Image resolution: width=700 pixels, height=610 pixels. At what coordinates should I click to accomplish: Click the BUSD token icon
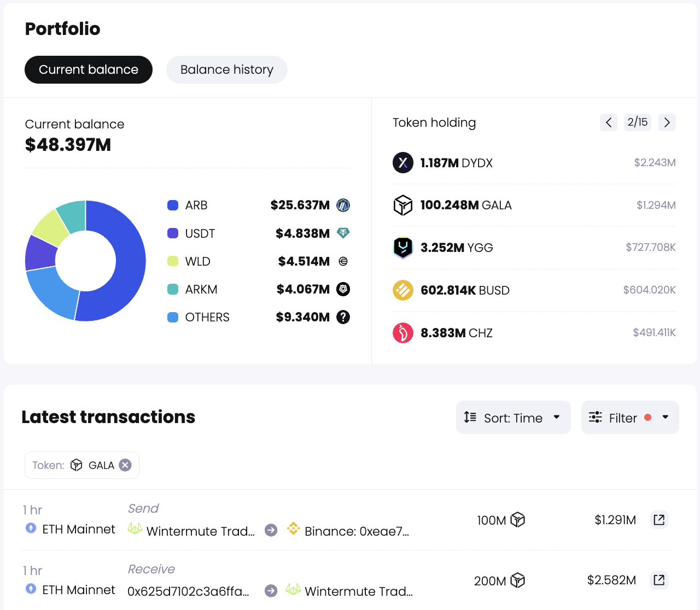pos(403,290)
